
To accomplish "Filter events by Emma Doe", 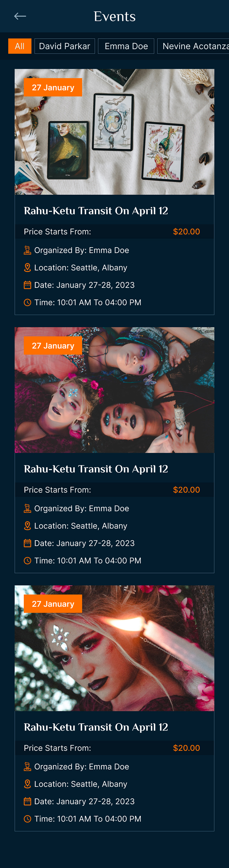I will [x=126, y=46].
